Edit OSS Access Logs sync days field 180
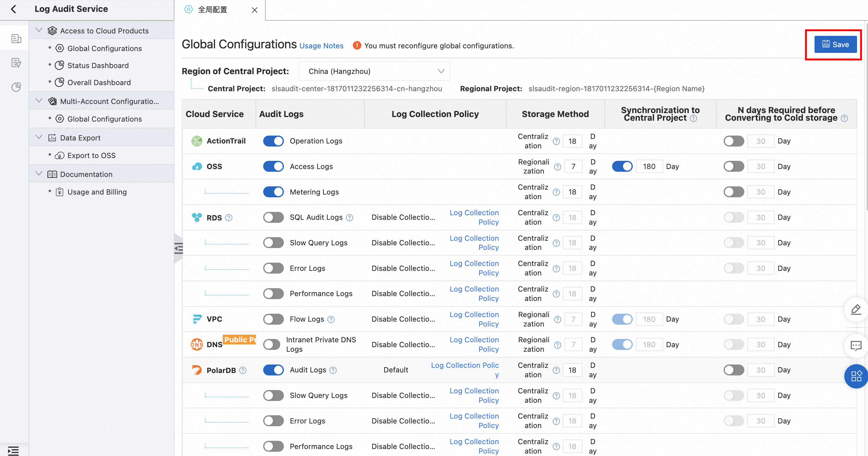This screenshot has height=456, width=868. click(x=649, y=167)
